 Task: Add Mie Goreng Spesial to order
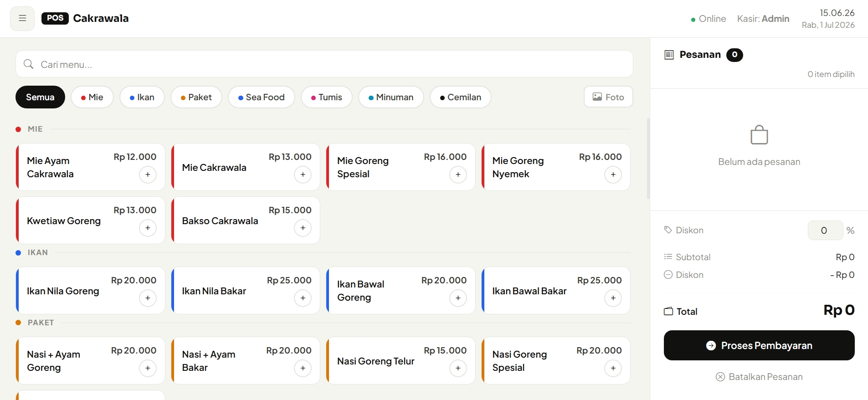coord(458,174)
